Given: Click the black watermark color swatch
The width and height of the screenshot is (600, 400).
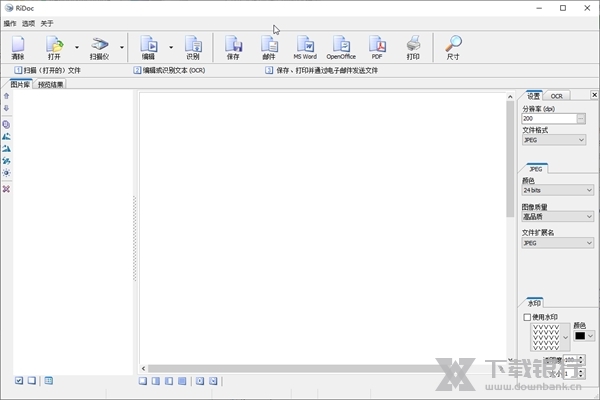Looking at the screenshot, I should tap(579, 336).
